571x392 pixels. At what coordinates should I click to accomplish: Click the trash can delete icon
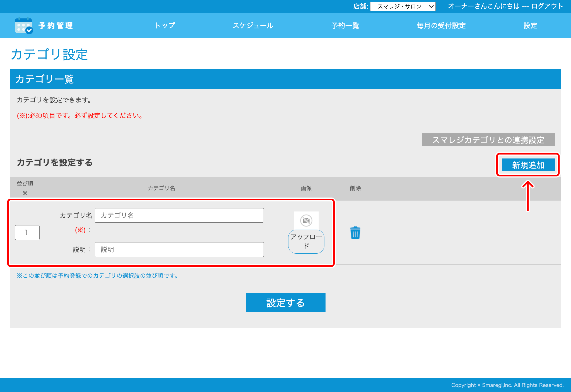pyautogui.click(x=355, y=233)
